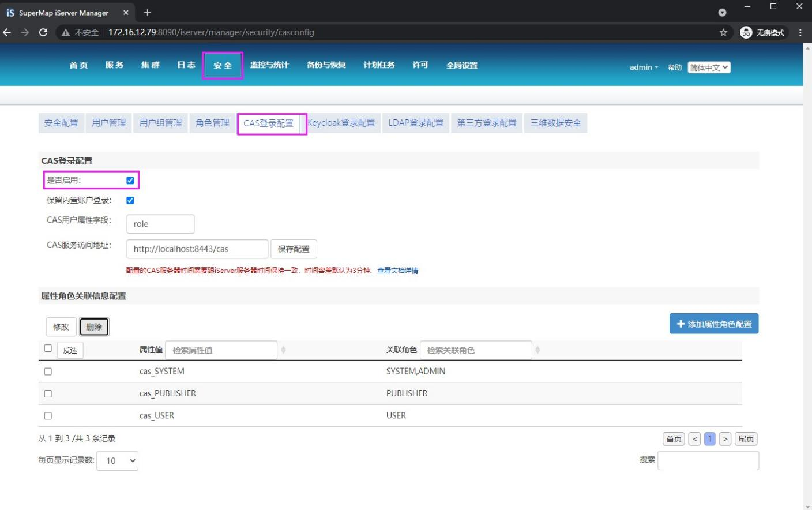
Task: Open the 日志 navigation menu
Action: coord(186,65)
